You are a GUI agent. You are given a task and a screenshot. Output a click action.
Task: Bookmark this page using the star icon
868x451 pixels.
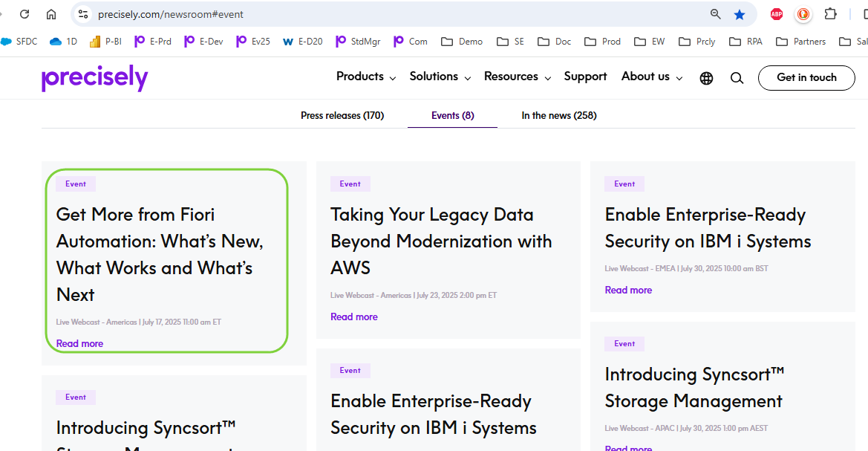click(x=740, y=14)
